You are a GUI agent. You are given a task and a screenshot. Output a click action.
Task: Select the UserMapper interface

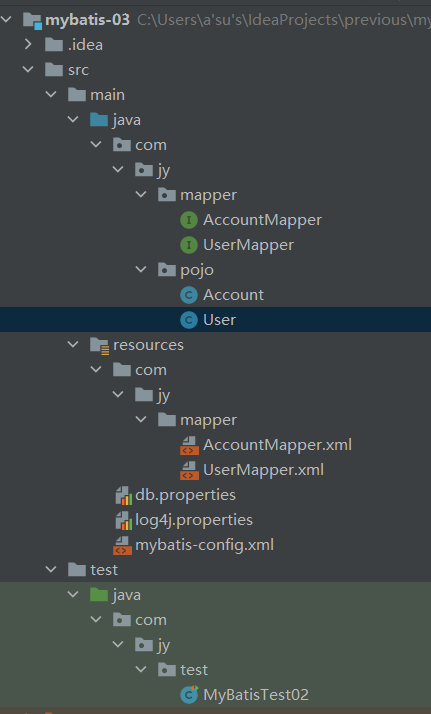click(x=248, y=245)
